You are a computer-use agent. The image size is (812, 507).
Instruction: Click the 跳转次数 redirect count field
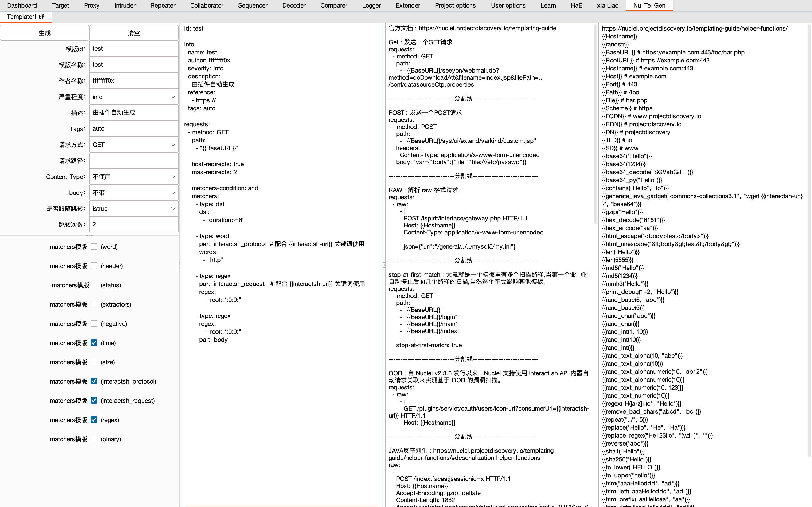133,224
